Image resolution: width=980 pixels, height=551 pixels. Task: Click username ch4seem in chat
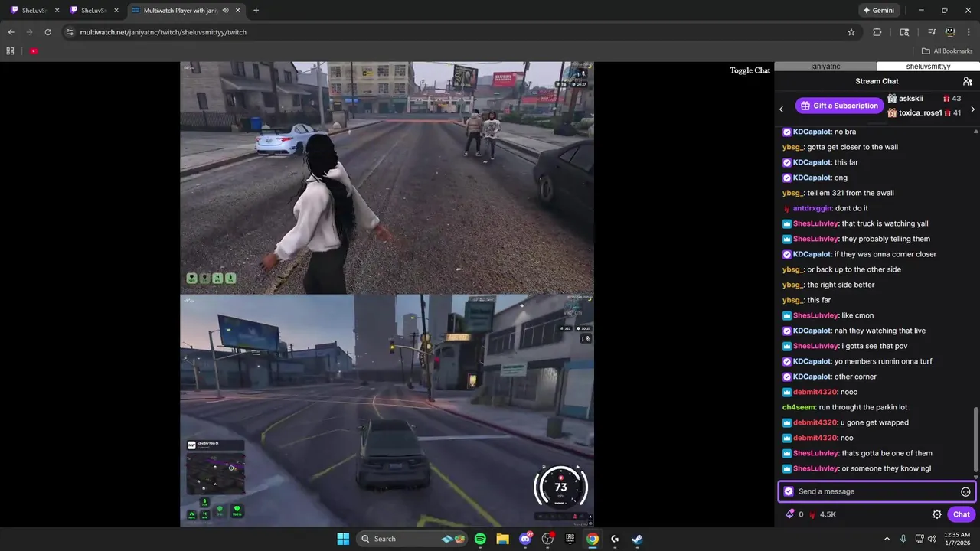click(x=799, y=407)
